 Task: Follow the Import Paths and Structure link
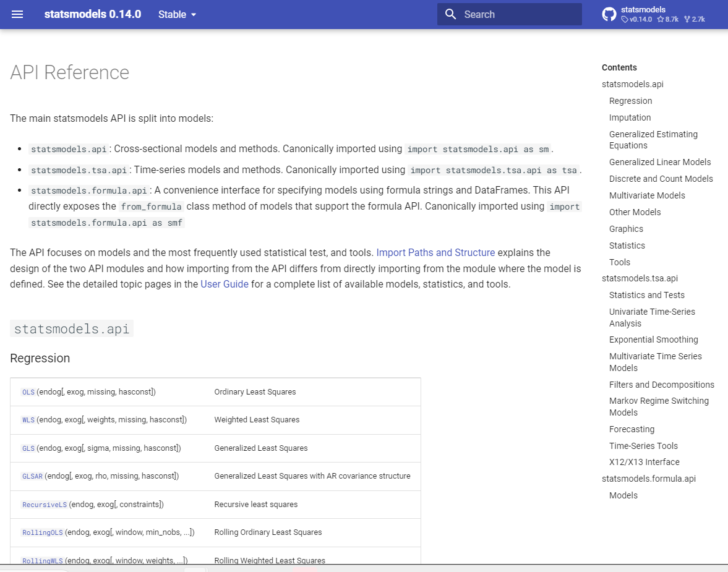point(435,252)
